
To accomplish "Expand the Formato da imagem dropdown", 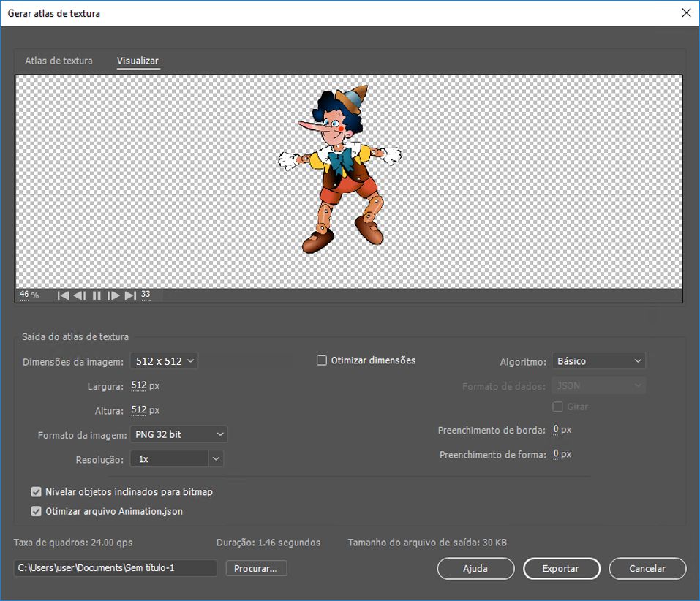I will [179, 434].
